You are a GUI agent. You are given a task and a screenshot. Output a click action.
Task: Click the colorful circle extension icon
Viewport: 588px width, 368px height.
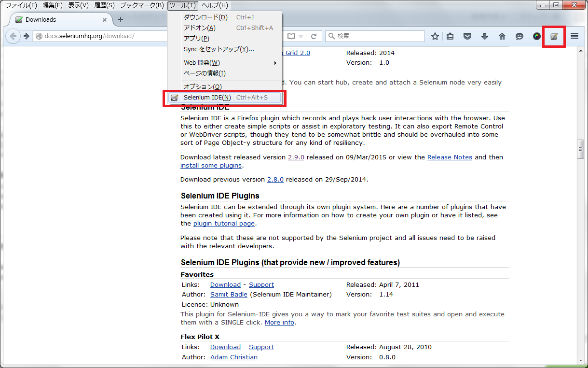click(x=537, y=36)
